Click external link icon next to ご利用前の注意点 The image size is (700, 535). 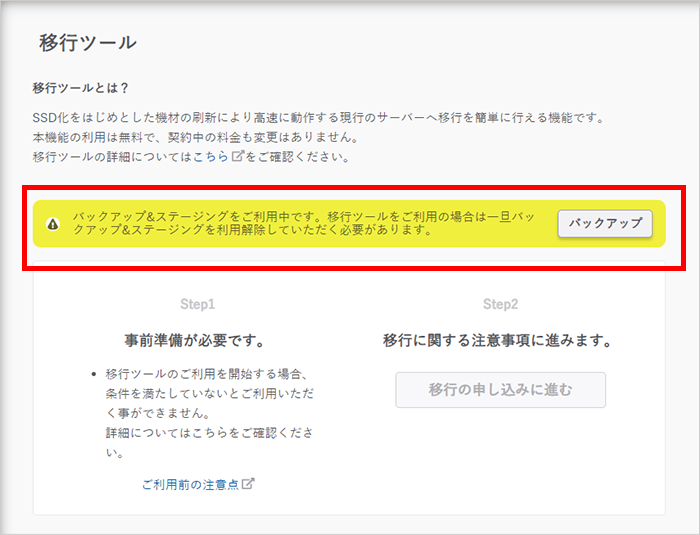pyautogui.click(x=248, y=484)
